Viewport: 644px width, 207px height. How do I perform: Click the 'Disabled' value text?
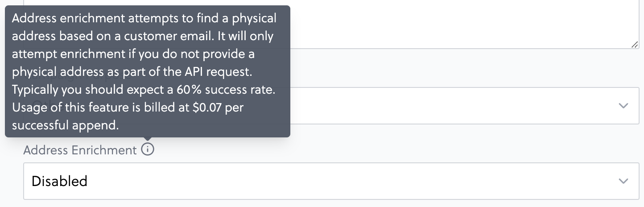(59, 181)
